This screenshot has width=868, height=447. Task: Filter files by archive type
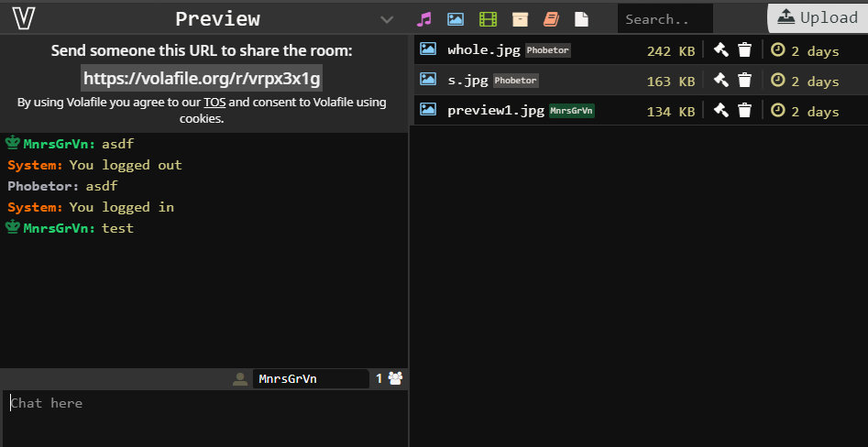tap(520, 19)
